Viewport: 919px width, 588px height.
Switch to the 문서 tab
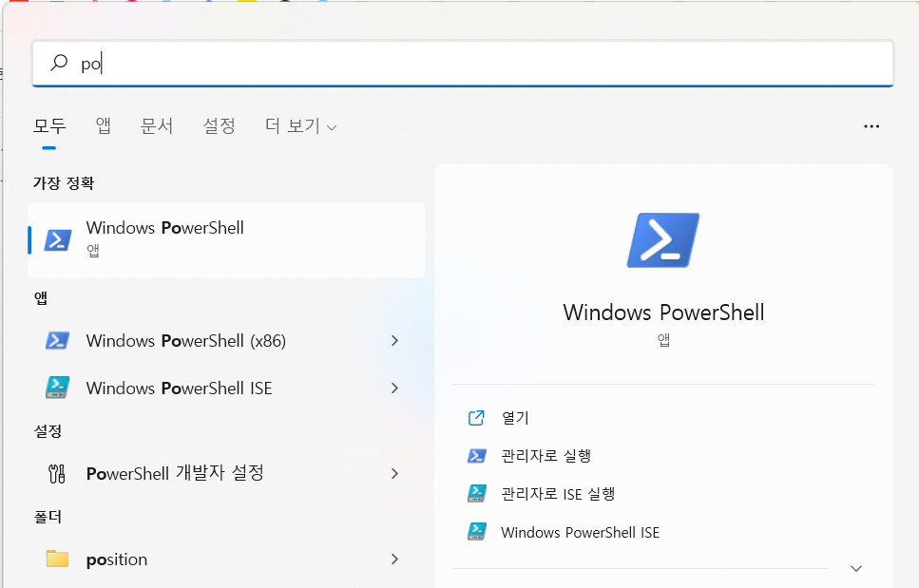(x=157, y=126)
